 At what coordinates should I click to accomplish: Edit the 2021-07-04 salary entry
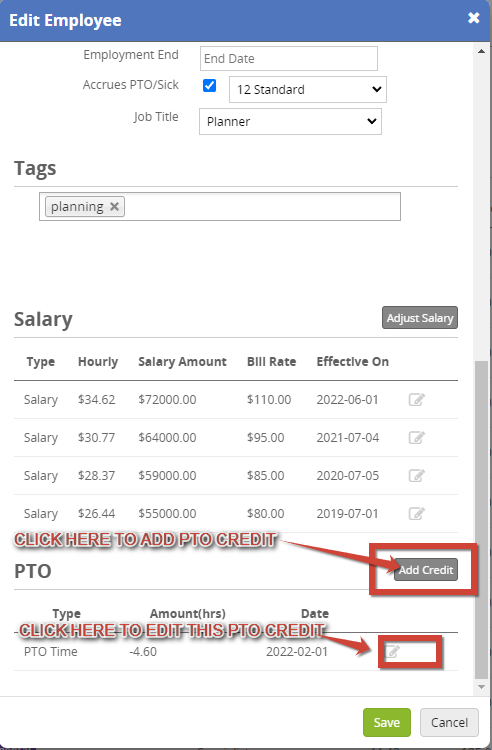pos(416,437)
